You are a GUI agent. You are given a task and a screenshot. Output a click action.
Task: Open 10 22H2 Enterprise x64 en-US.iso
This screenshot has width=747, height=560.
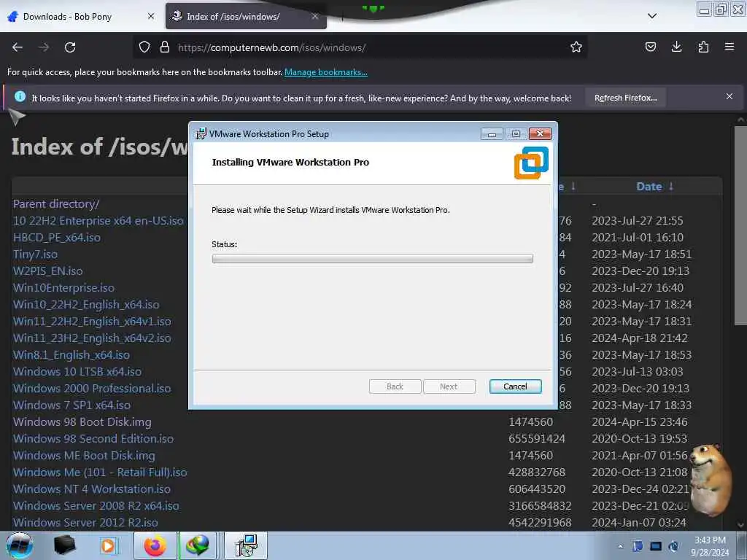[x=98, y=221]
